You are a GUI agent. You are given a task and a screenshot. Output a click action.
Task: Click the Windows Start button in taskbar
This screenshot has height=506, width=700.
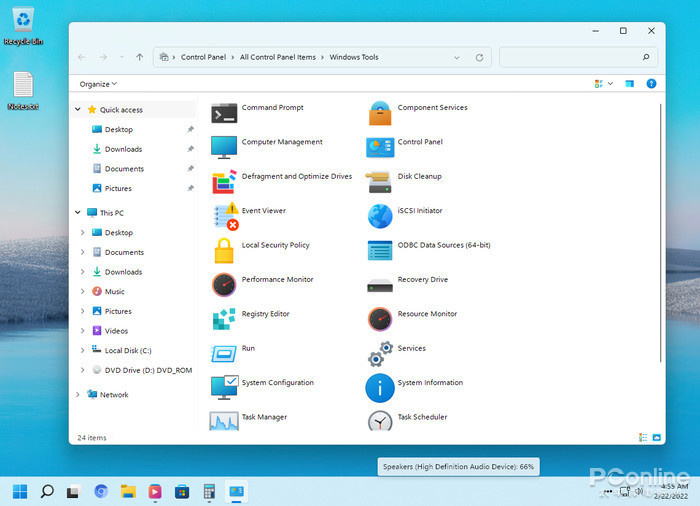click(x=20, y=491)
